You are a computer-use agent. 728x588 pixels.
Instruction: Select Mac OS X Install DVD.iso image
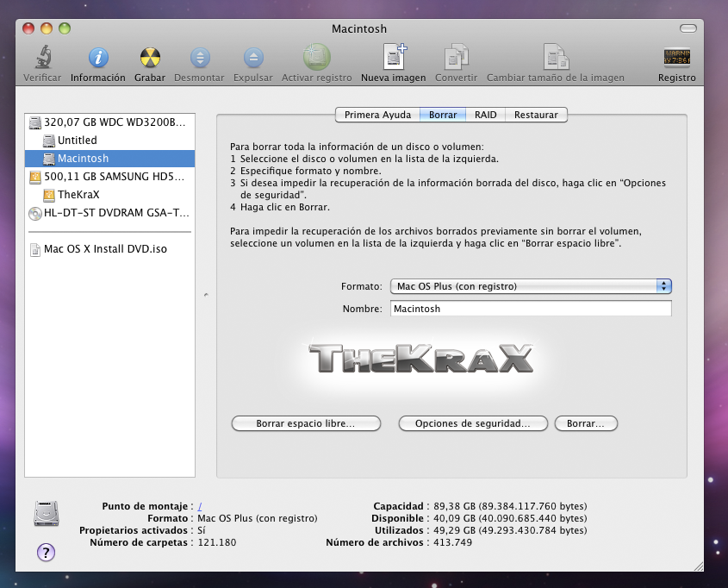click(109, 249)
